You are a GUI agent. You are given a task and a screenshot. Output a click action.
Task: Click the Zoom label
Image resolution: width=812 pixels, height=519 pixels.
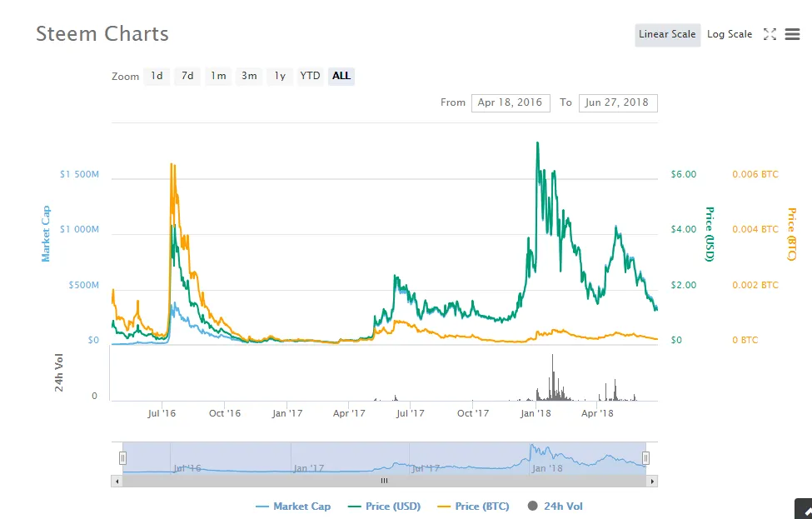point(125,77)
